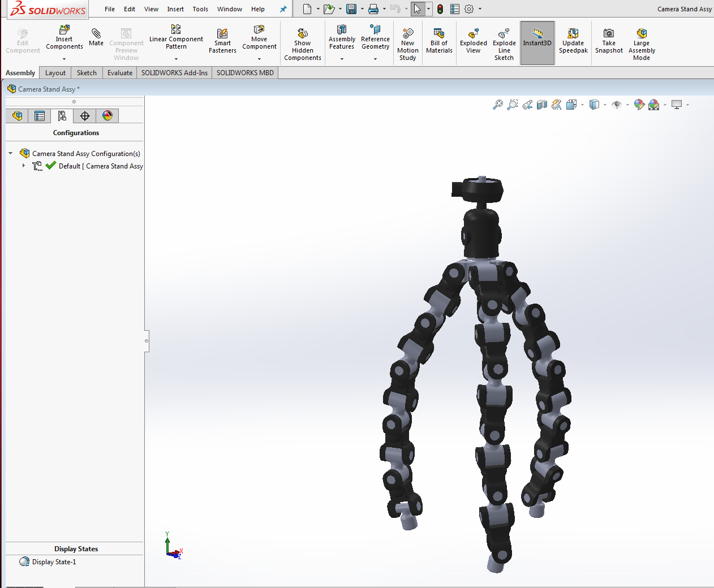The image size is (714, 588).
Task: Open FeatureManager design tree tab
Action: [x=18, y=116]
